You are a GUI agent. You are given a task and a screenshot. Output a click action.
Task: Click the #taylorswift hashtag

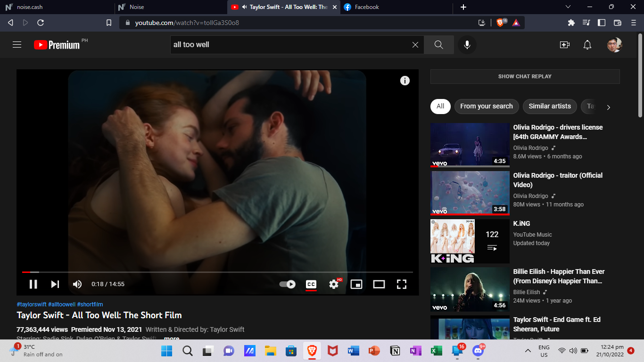point(32,304)
